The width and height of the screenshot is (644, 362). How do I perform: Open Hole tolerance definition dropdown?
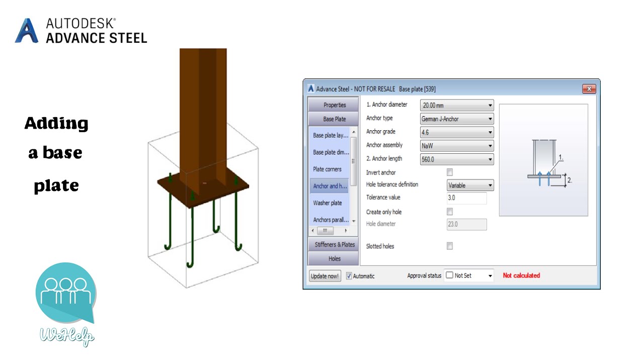click(x=470, y=185)
